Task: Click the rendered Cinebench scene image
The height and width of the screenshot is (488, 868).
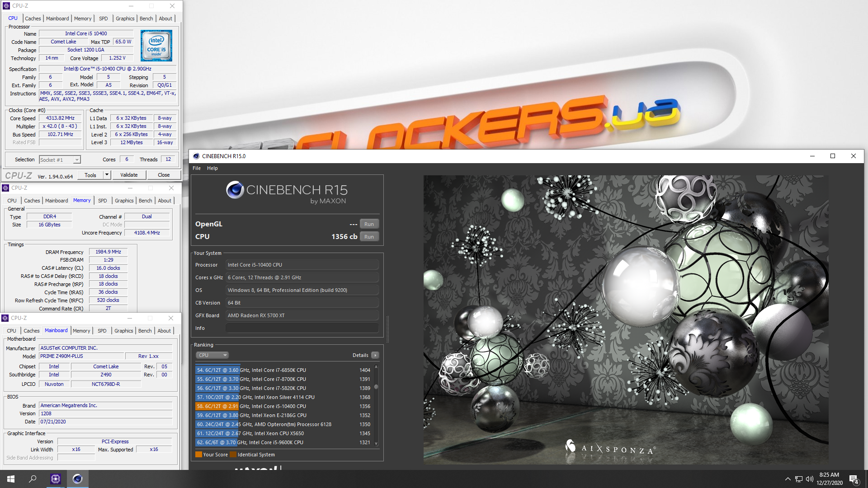Action: pos(626,320)
